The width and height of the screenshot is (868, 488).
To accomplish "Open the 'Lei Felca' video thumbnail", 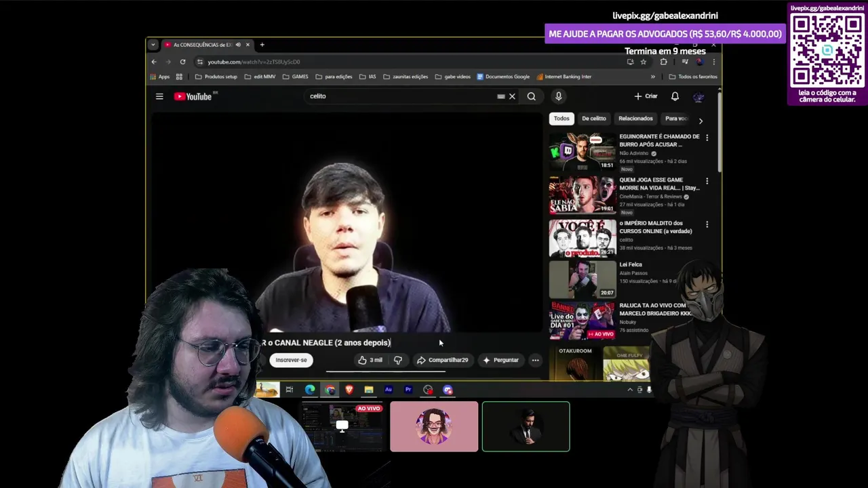I will click(583, 279).
